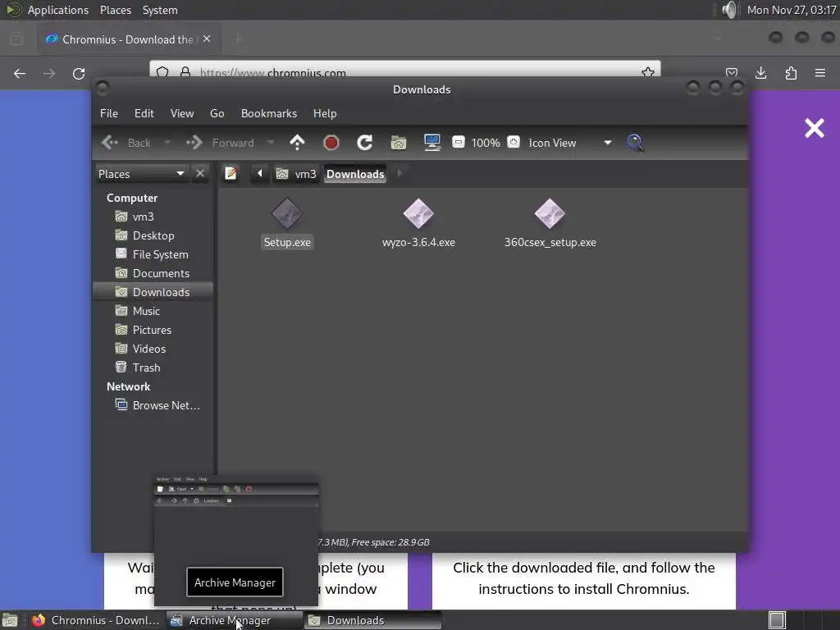Select Music in the sidebar

pos(153,311)
